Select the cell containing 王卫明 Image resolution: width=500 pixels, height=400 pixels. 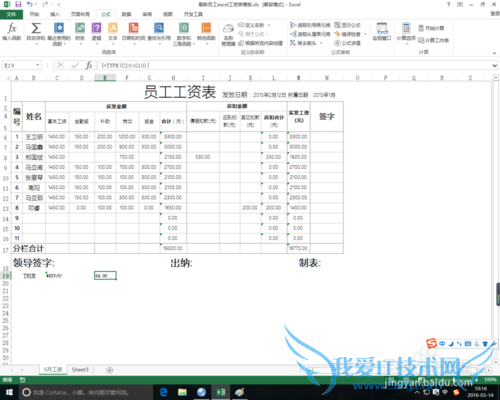click(34, 137)
